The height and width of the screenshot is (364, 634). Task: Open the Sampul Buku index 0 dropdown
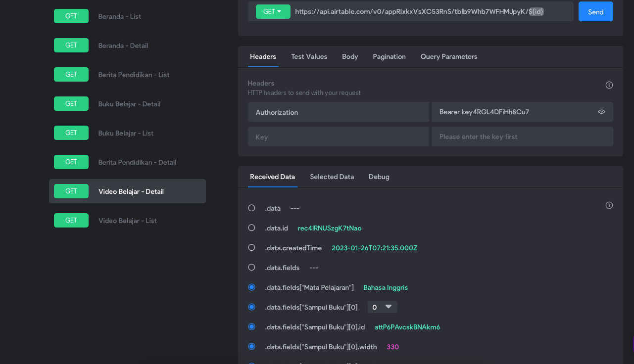(382, 307)
